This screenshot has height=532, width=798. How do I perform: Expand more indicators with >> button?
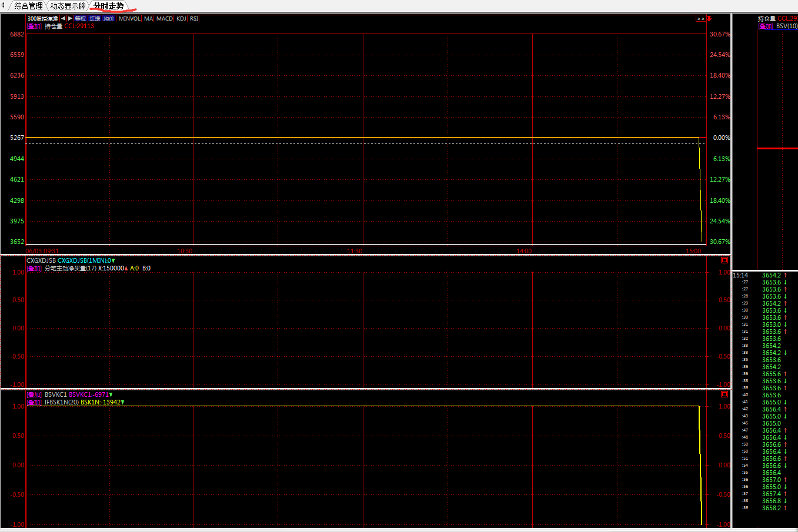[x=700, y=19]
